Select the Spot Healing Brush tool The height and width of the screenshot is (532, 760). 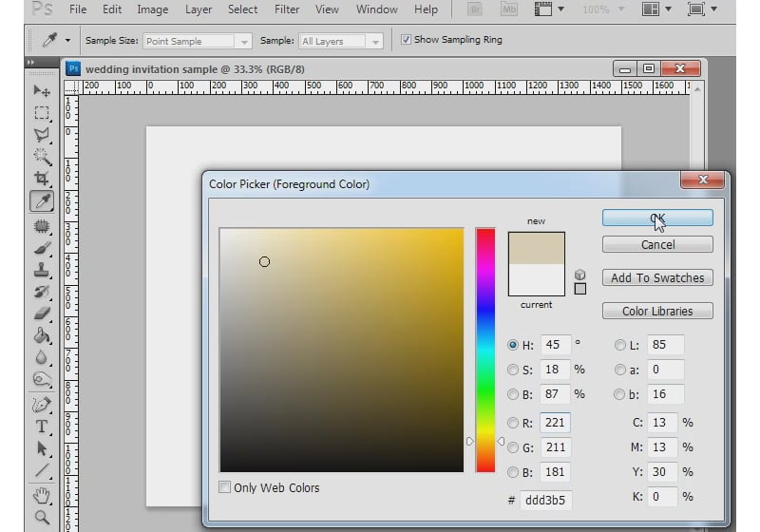pos(42,226)
